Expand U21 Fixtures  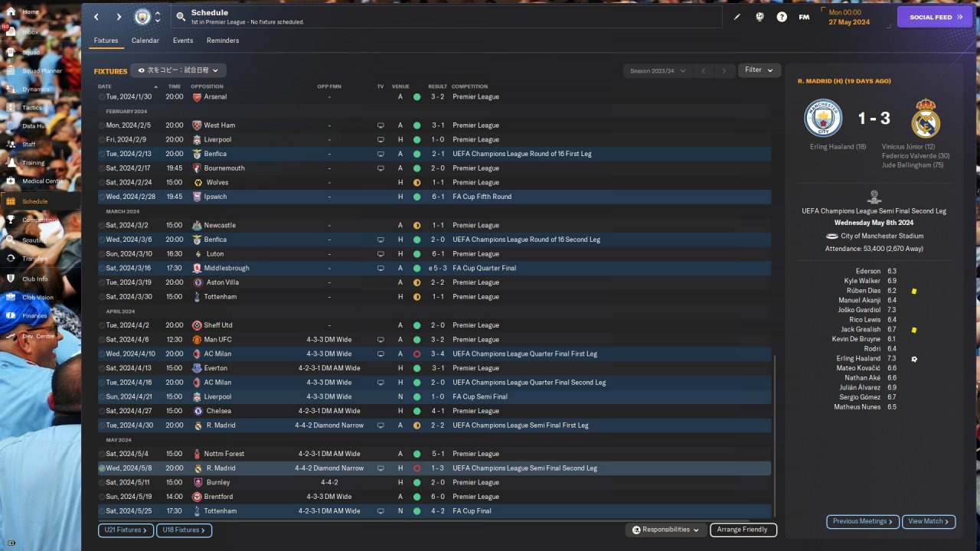click(126, 530)
